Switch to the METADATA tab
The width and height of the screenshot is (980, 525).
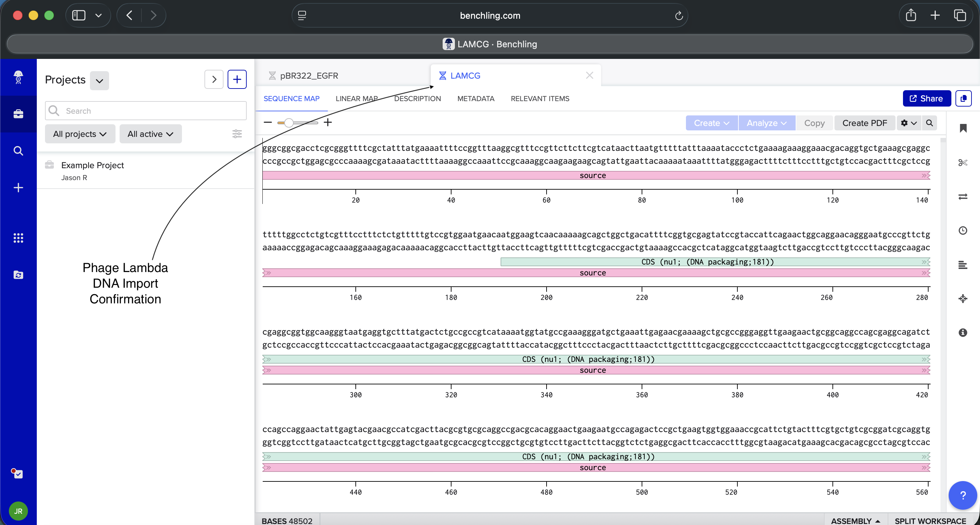pos(476,98)
